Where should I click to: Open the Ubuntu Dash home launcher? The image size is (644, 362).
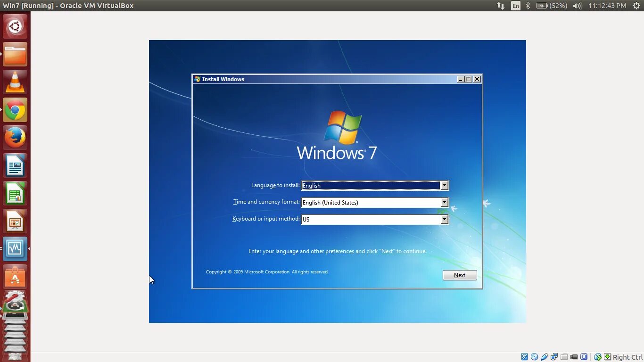point(15,26)
